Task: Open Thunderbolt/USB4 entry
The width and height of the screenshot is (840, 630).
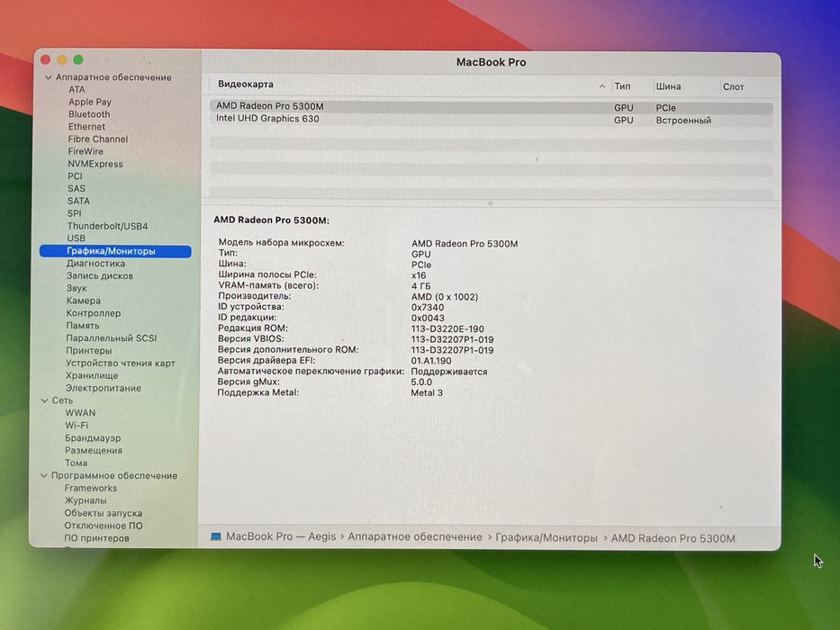Action: [x=107, y=226]
